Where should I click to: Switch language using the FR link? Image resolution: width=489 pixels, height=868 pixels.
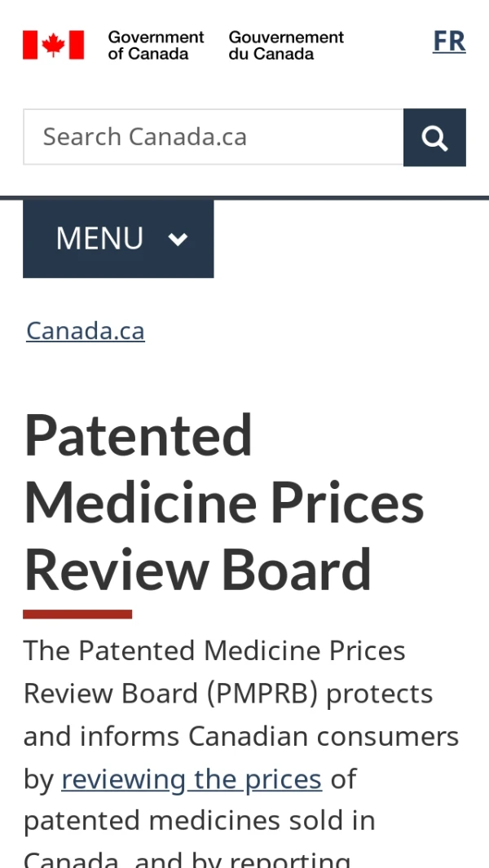[x=449, y=41]
